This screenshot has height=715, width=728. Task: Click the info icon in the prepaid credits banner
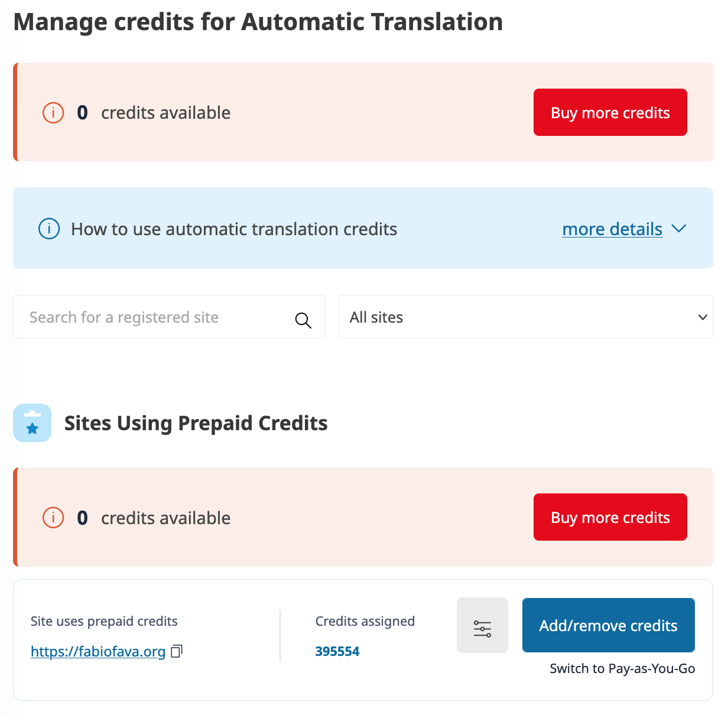point(53,518)
